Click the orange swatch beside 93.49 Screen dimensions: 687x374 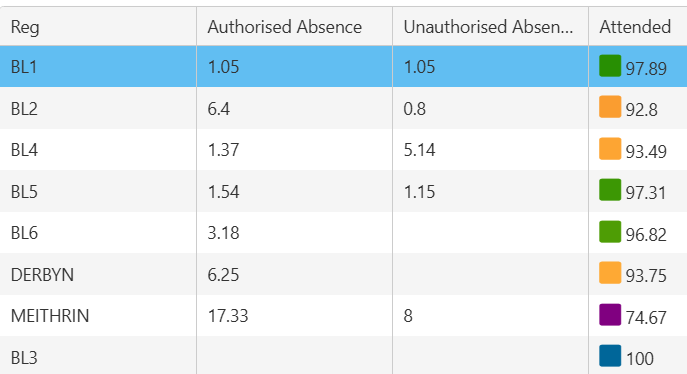610,148
